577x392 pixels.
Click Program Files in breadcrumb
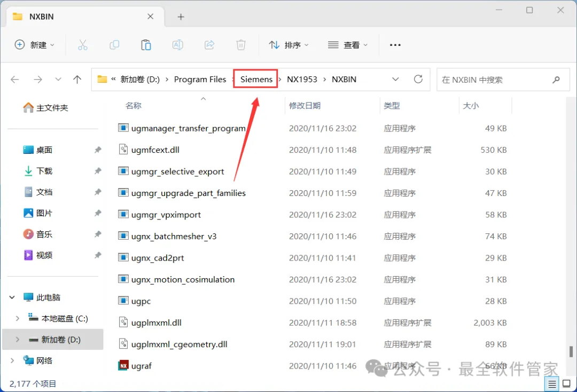click(x=200, y=79)
